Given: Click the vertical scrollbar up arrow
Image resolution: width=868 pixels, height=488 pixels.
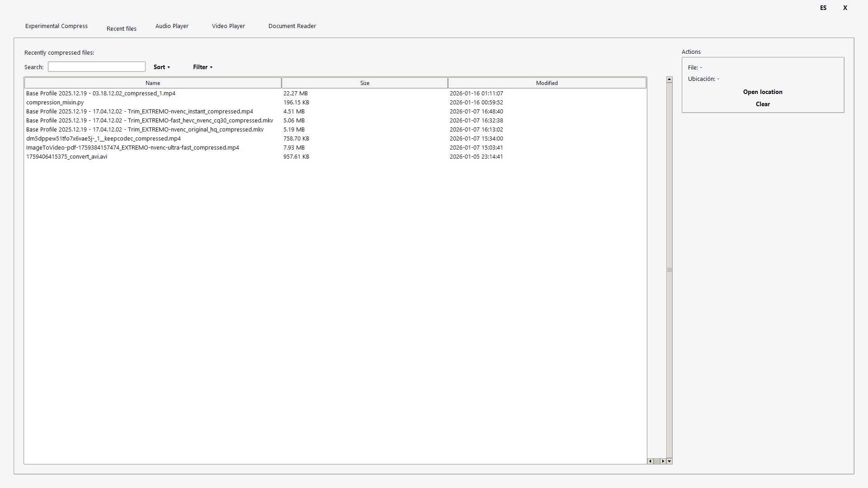Looking at the screenshot, I should (669, 80).
